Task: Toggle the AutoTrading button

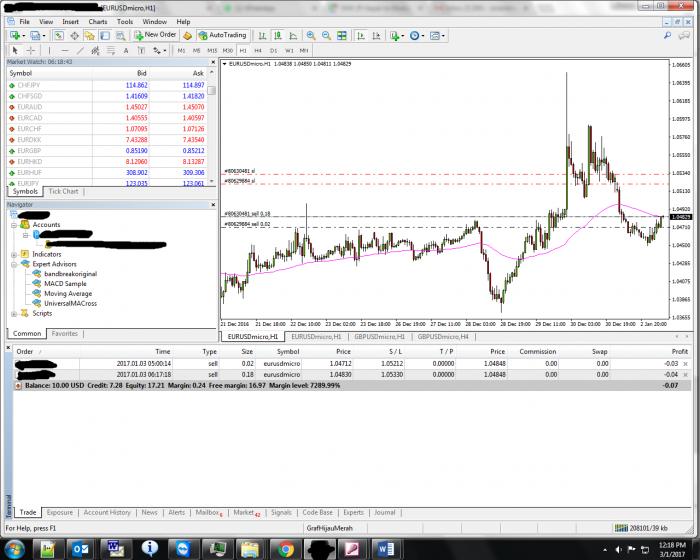Action: (222, 35)
